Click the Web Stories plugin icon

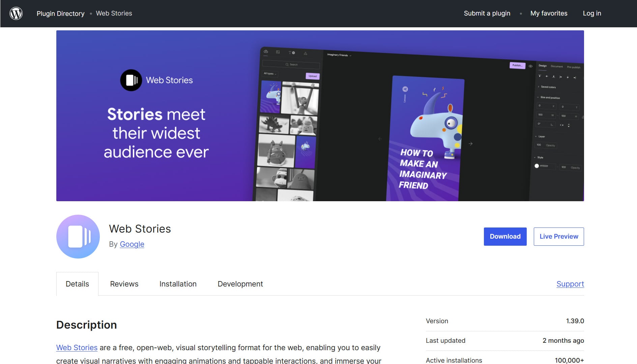[x=78, y=237]
